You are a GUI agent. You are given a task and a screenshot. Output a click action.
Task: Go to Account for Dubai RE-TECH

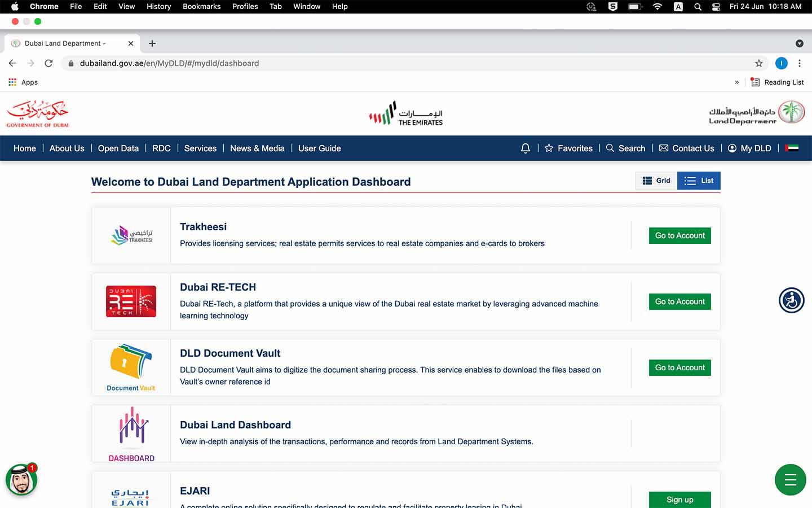click(x=679, y=301)
